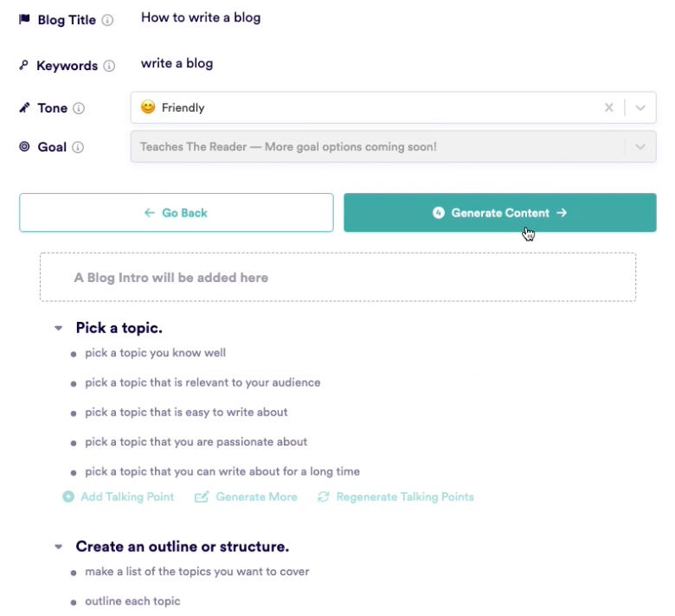Clear the Friendly tone with X
The image size is (675, 616).
pos(608,107)
